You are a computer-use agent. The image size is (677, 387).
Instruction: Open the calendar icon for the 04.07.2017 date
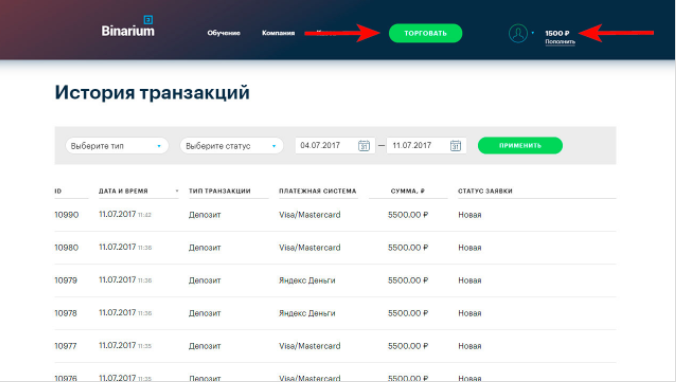tap(364, 146)
